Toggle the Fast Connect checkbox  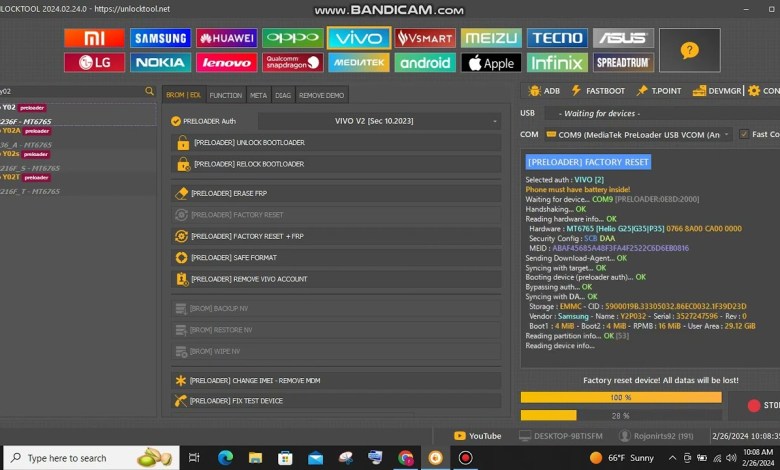744,134
